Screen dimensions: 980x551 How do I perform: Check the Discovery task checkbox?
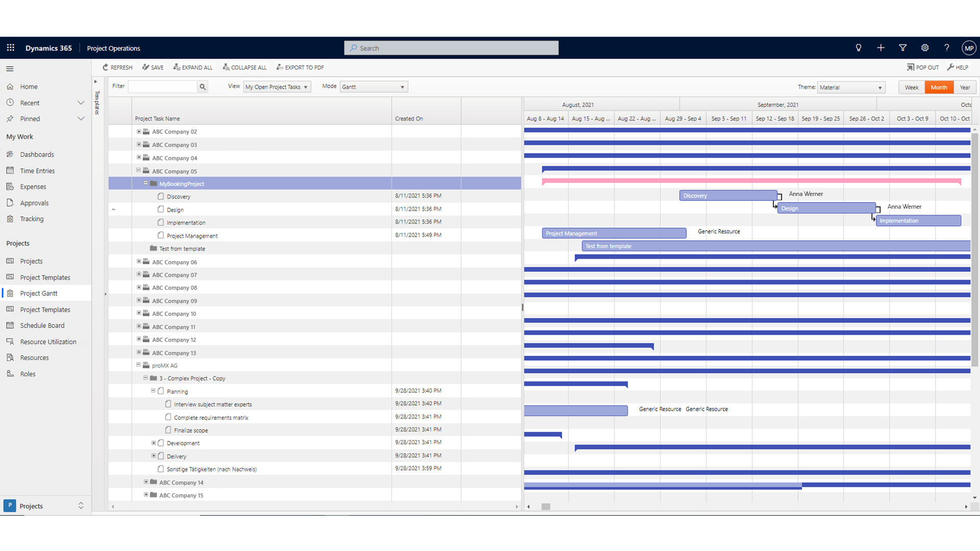click(161, 196)
